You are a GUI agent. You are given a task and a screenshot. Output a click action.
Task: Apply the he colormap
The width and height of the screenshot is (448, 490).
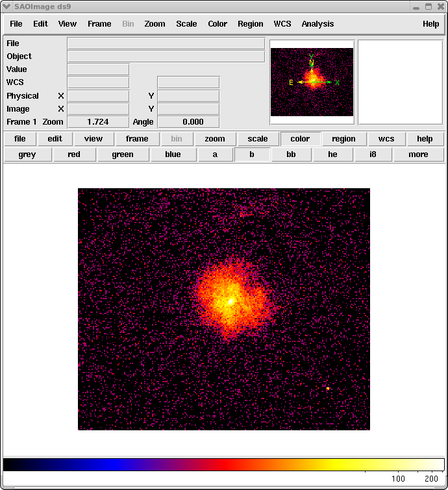click(332, 154)
